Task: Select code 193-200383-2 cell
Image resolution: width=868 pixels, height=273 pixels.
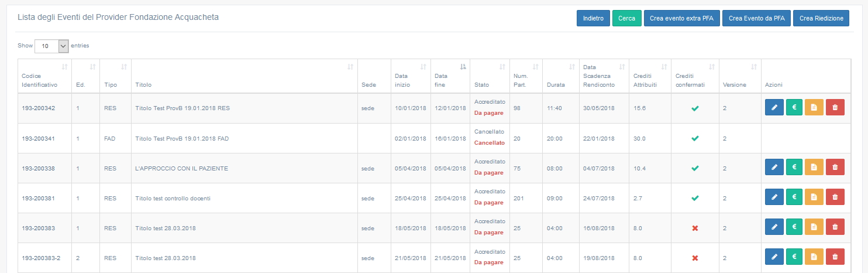Action: [44, 258]
